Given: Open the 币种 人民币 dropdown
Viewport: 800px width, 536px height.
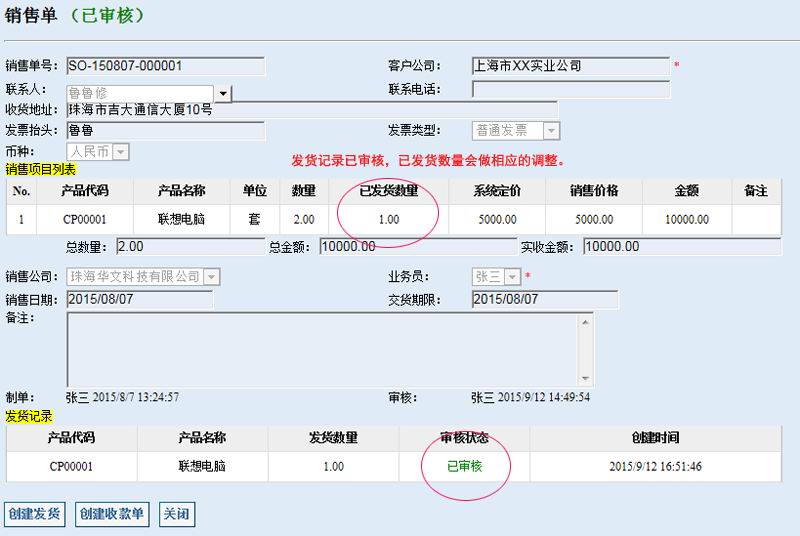Looking at the screenshot, I should pos(121,152).
